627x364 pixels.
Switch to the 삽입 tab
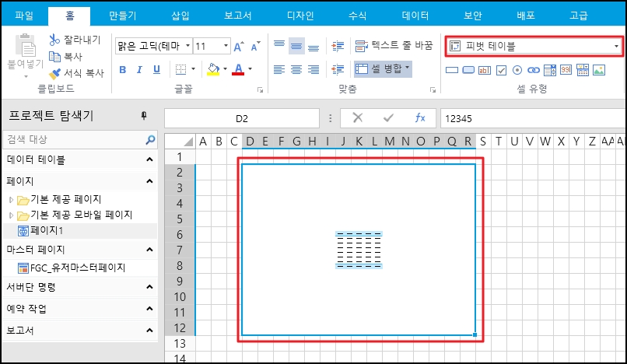click(201, 15)
